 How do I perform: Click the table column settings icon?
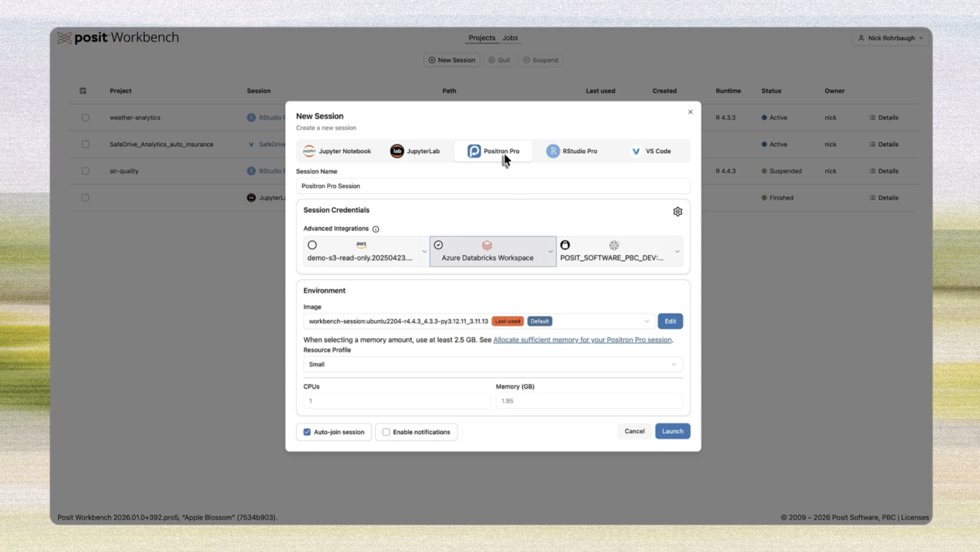pyautogui.click(x=83, y=91)
